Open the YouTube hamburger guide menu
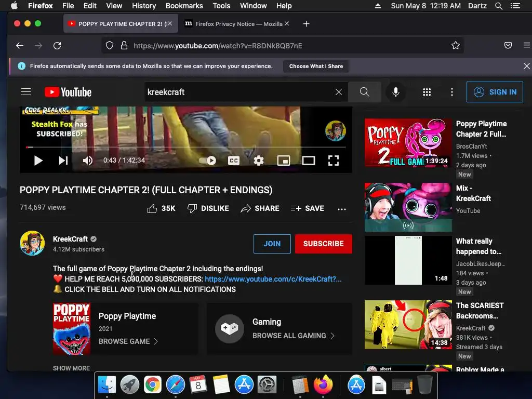The image size is (532, 399). (26, 92)
